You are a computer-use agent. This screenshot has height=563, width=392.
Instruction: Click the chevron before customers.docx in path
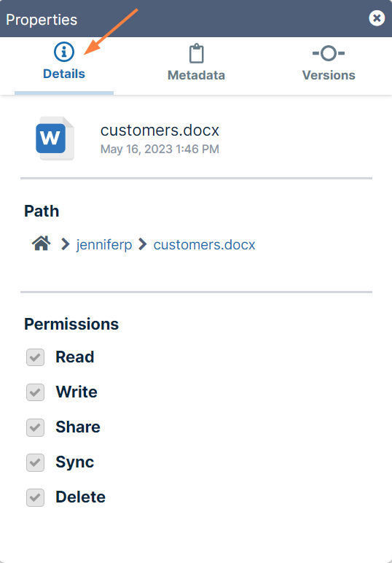[142, 244]
